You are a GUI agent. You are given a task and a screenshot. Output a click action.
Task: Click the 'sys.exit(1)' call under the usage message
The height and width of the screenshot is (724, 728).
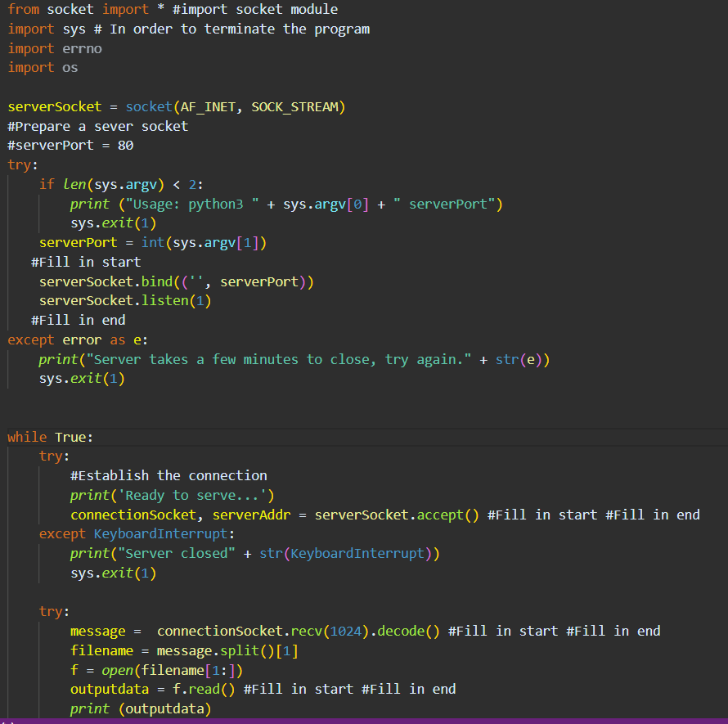106,223
